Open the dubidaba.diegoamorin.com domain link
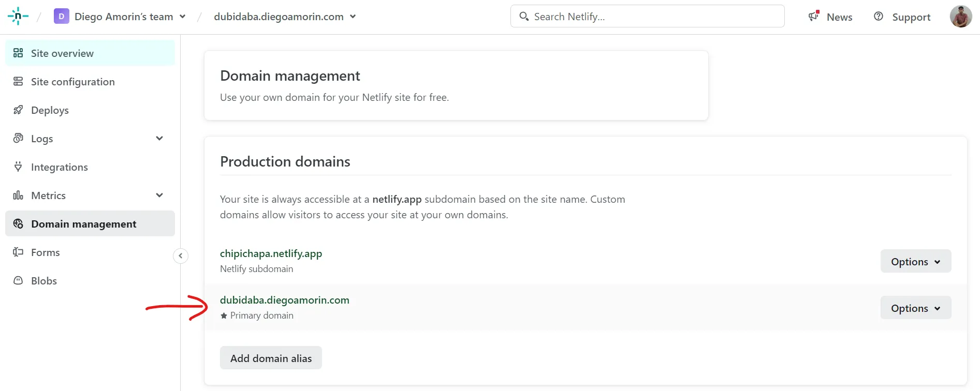 pyautogui.click(x=285, y=300)
